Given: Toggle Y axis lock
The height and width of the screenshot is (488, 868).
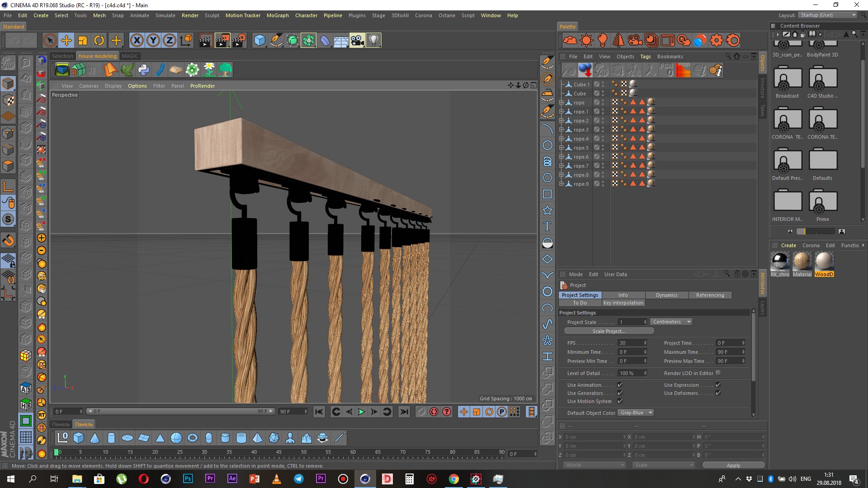Looking at the screenshot, I should 153,41.
